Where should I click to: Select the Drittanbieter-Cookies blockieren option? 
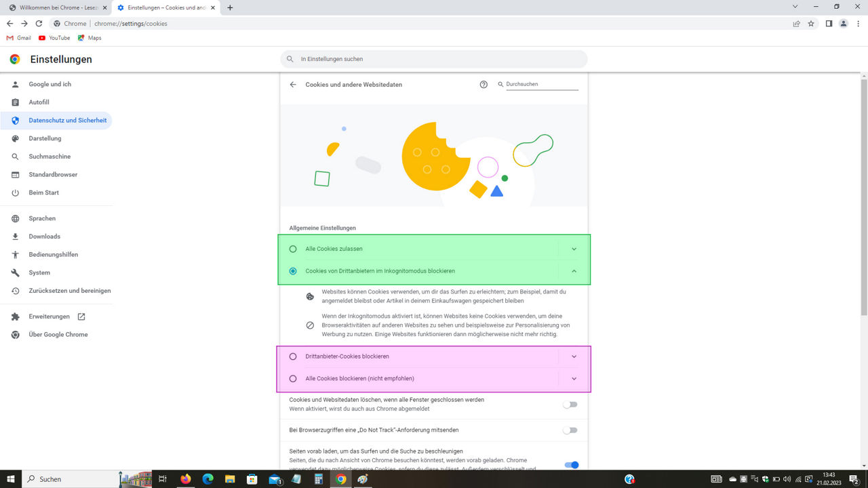pyautogui.click(x=292, y=356)
